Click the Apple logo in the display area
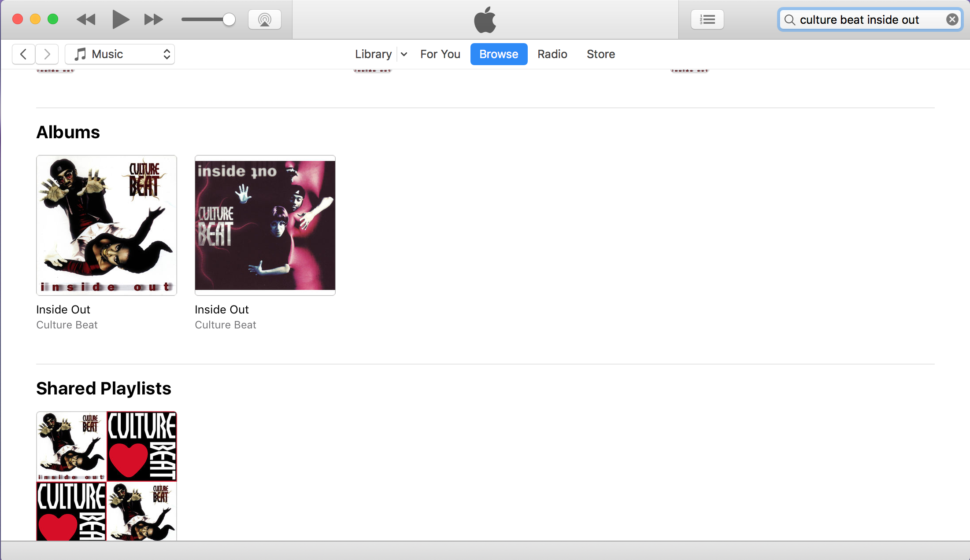The width and height of the screenshot is (970, 560). point(485,19)
